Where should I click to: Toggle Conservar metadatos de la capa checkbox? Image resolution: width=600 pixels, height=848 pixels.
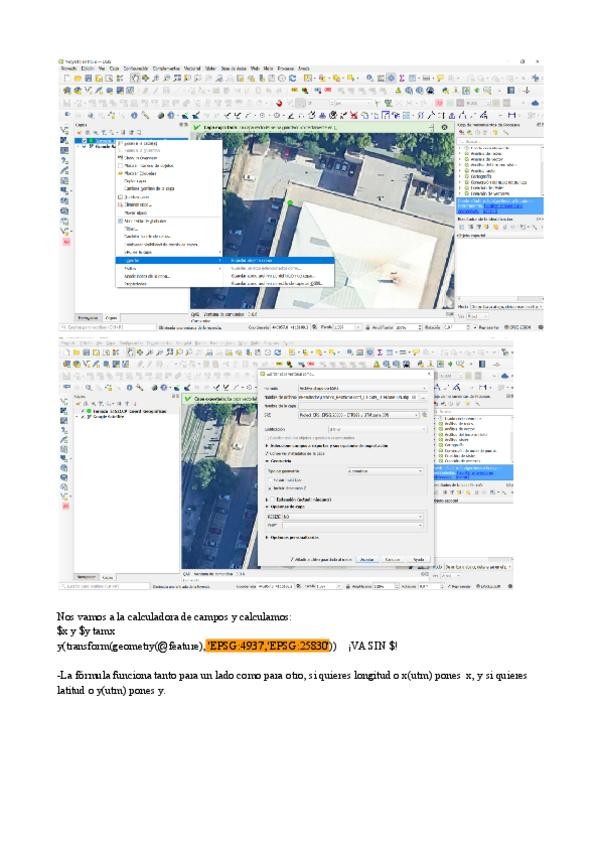(266, 453)
